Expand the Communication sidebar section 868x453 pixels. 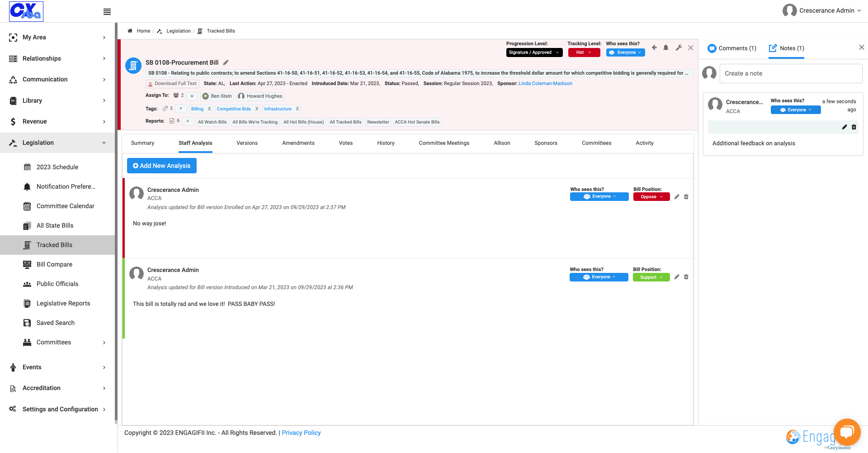click(x=57, y=80)
